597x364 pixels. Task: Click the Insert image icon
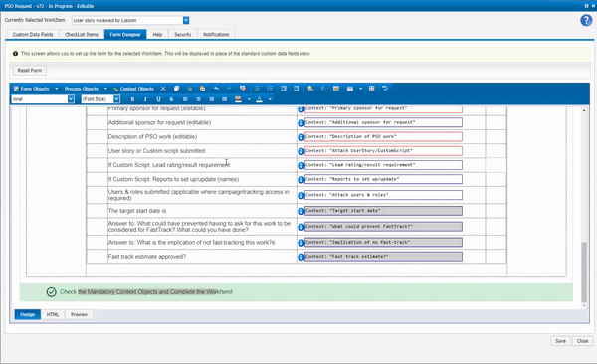click(x=336, y=89)
